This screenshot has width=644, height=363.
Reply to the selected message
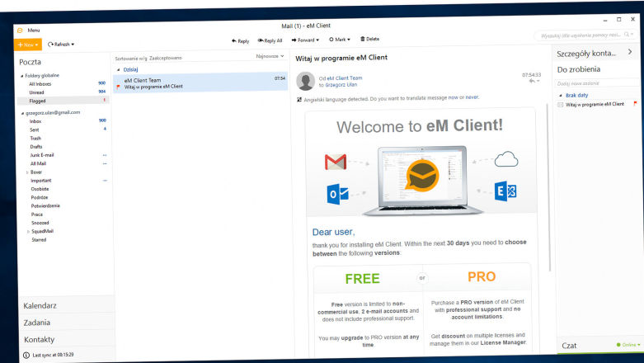(x=240, y=40)
